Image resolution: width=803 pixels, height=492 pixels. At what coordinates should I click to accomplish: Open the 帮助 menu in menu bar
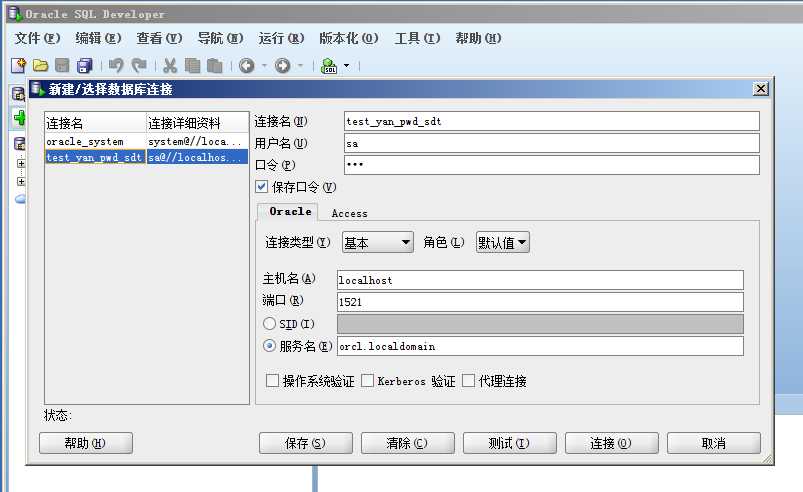coord(478,38)
